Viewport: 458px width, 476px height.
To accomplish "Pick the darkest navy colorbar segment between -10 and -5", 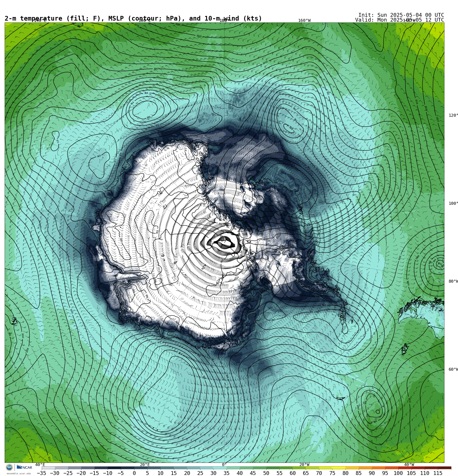I will [114, 468].
